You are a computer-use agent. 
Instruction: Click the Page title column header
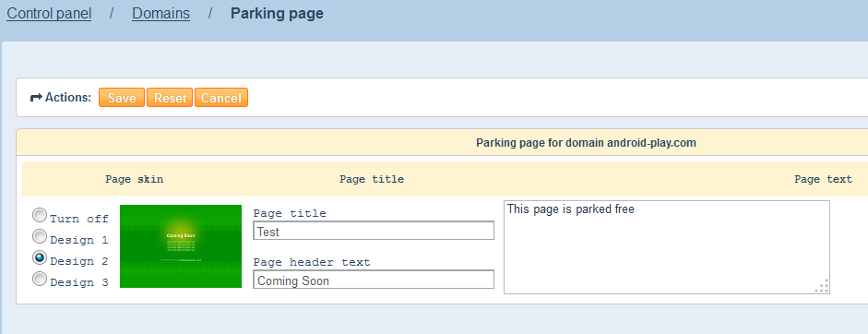pyautogui.click(x=372, y=179)
